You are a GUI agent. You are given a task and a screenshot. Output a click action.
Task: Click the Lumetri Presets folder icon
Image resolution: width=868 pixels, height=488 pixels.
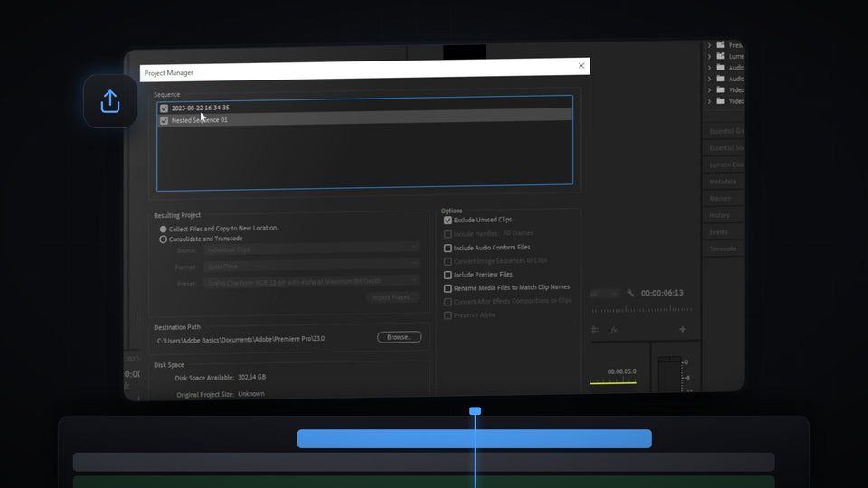point(721,56)
